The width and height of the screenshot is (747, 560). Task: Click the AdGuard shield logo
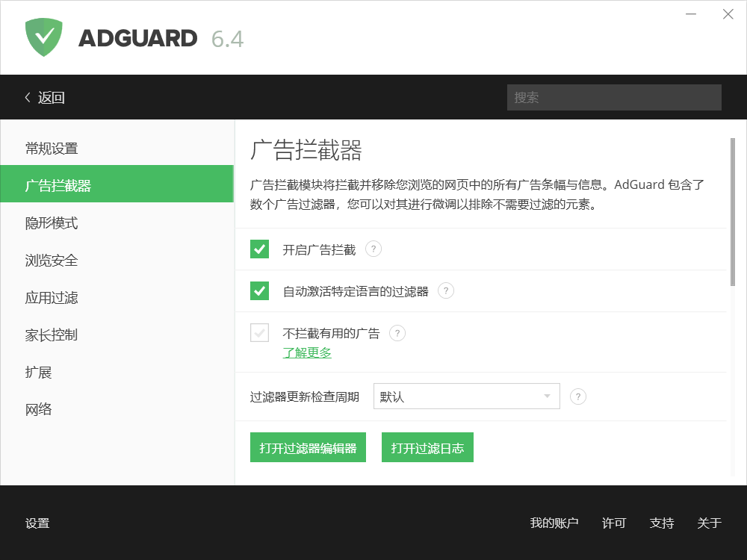click(x=44, y=37)
